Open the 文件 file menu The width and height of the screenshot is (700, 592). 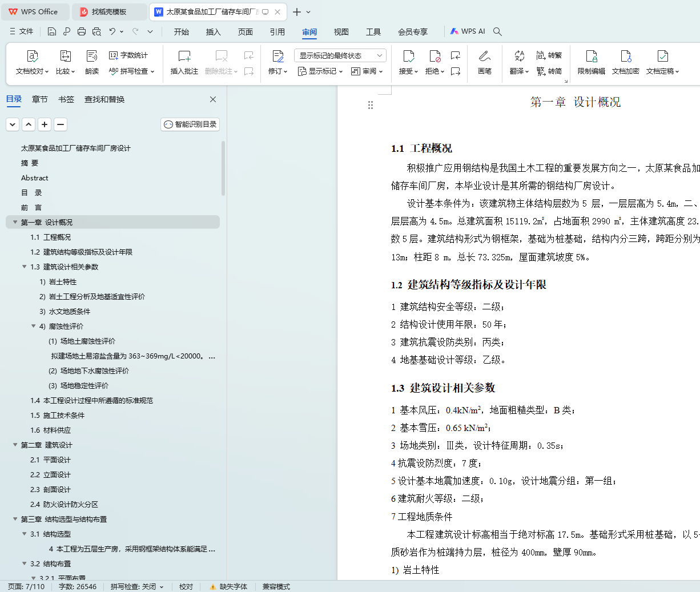(x=22, y=31)
